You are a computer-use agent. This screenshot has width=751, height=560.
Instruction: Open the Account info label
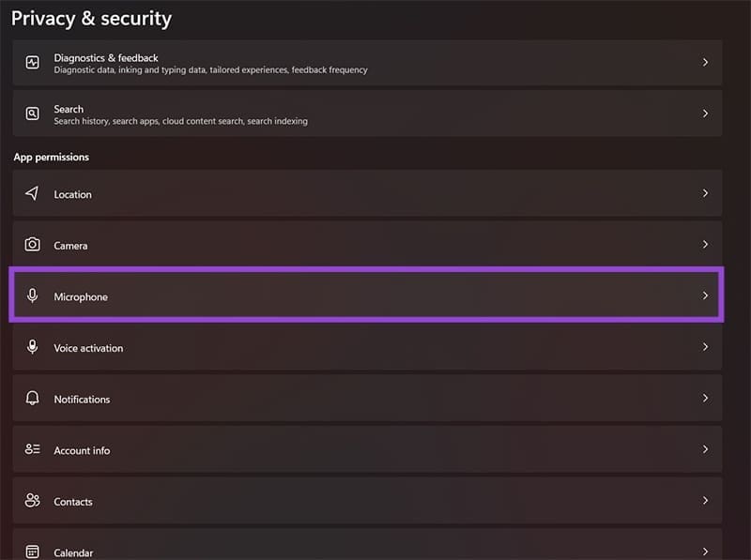82,450
